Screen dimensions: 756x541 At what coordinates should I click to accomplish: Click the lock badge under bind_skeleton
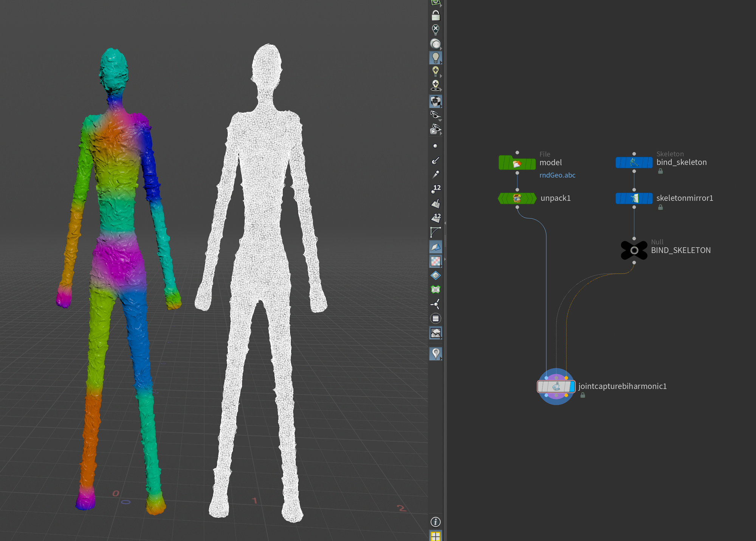coord(660,171)
